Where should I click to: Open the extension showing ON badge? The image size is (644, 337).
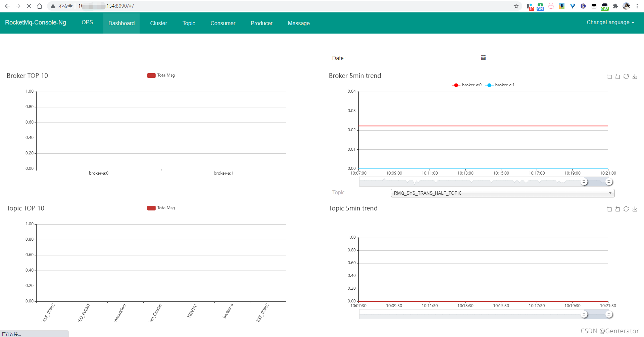click(540, 6)
